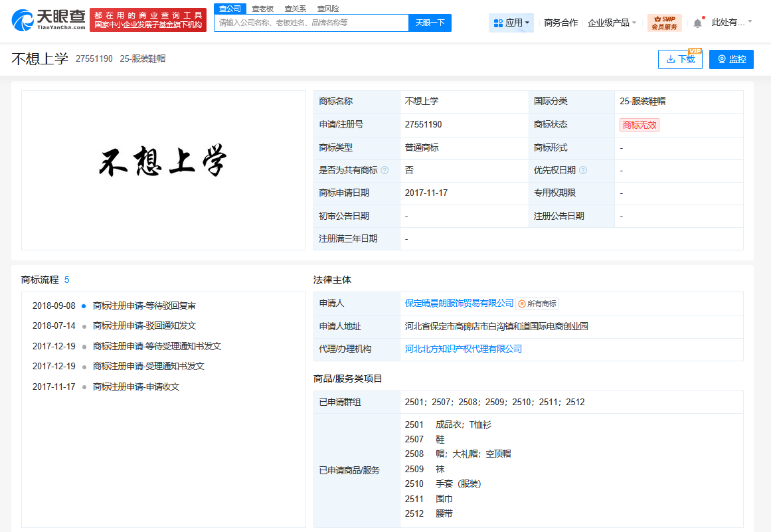The image size is (771, 532).
Task: Click the company search input field
Action: [x=309, y=23]
